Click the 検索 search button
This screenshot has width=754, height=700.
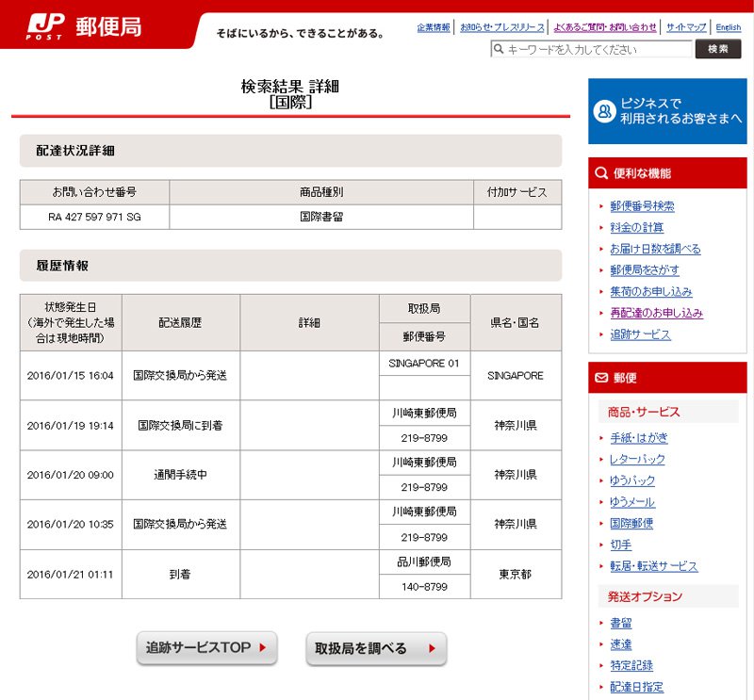pos(717,49)
